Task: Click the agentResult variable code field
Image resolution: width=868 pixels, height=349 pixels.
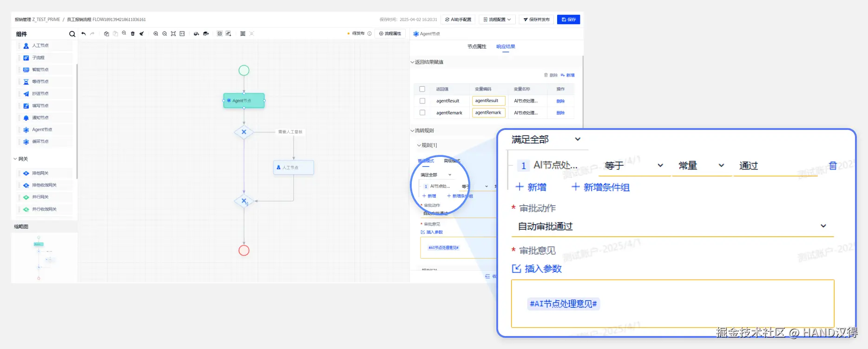Action: coord(489,101)
